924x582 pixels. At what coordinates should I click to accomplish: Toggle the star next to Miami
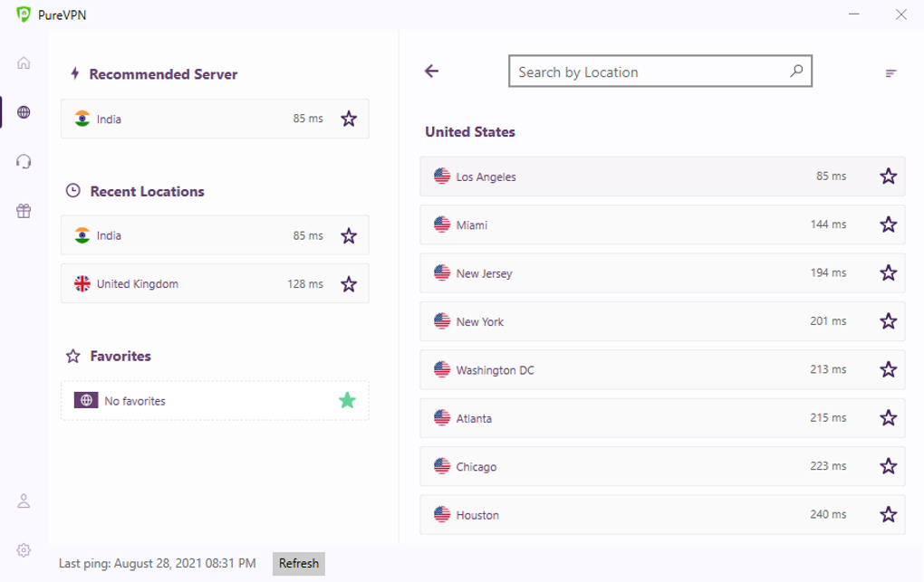click(888, 224)
